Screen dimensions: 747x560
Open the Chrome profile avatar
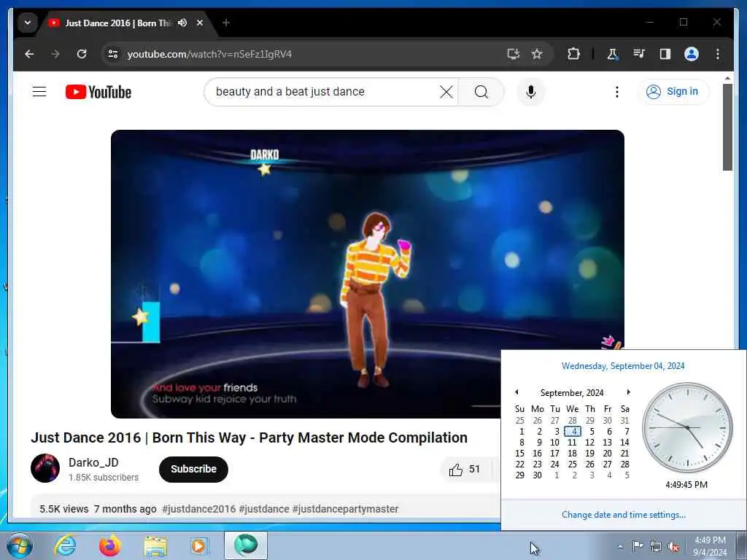(x=692, y=54)
